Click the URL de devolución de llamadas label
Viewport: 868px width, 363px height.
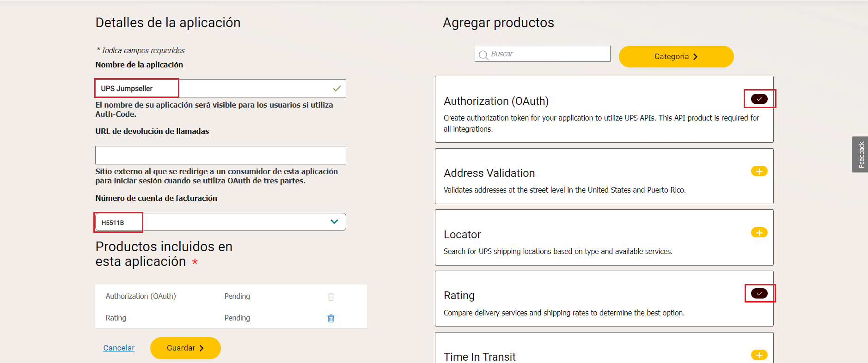click(152, 131)
